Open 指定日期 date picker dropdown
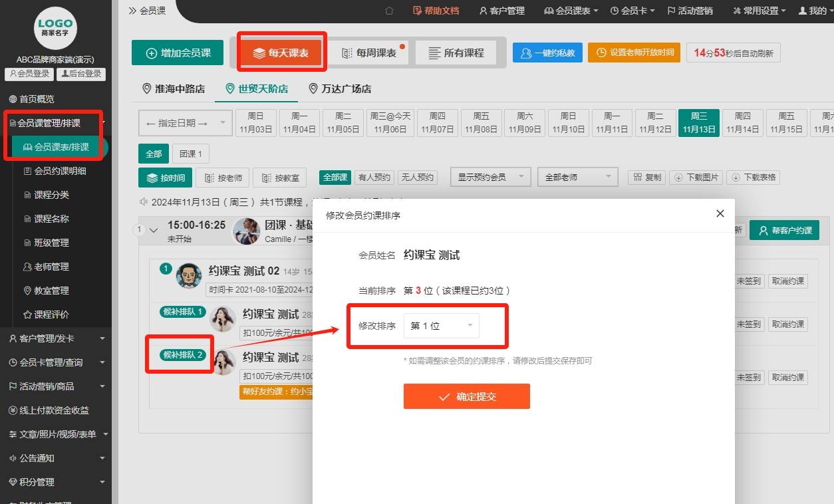 tap(186, 123)
